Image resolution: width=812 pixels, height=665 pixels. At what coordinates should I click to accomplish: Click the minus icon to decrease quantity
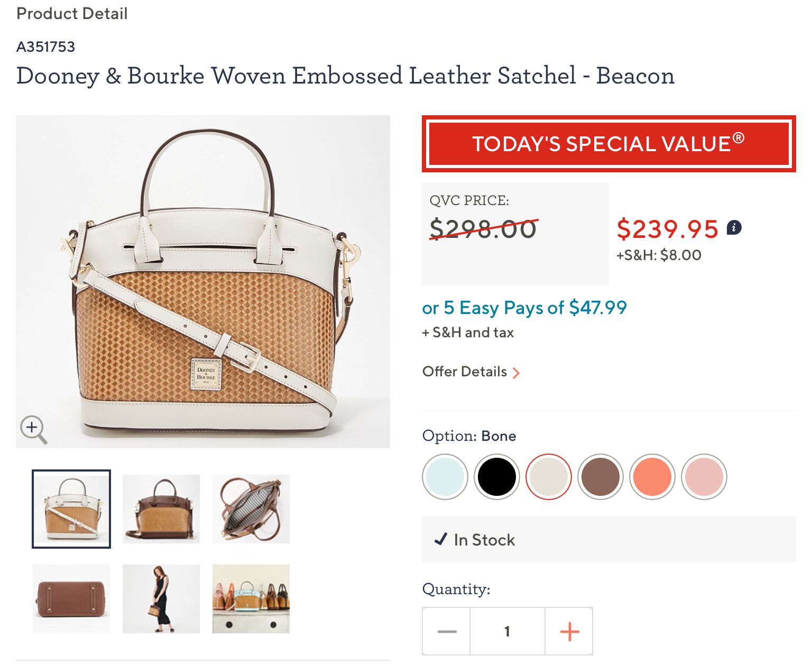(x=447, y=631)
